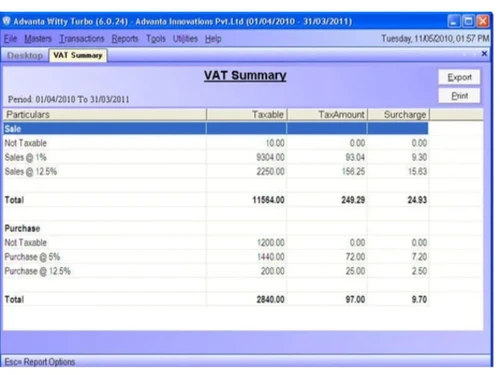Image resolution: width=500 pixels, height=375 pixels.
Task: Close the VAT Summary tab panel
Action: (484, 54)
